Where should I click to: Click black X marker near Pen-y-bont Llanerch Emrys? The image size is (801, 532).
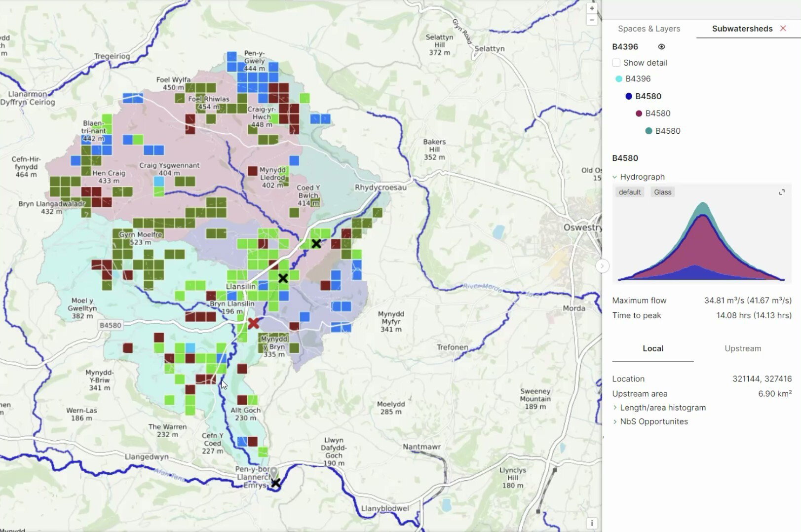click(275, 483)
